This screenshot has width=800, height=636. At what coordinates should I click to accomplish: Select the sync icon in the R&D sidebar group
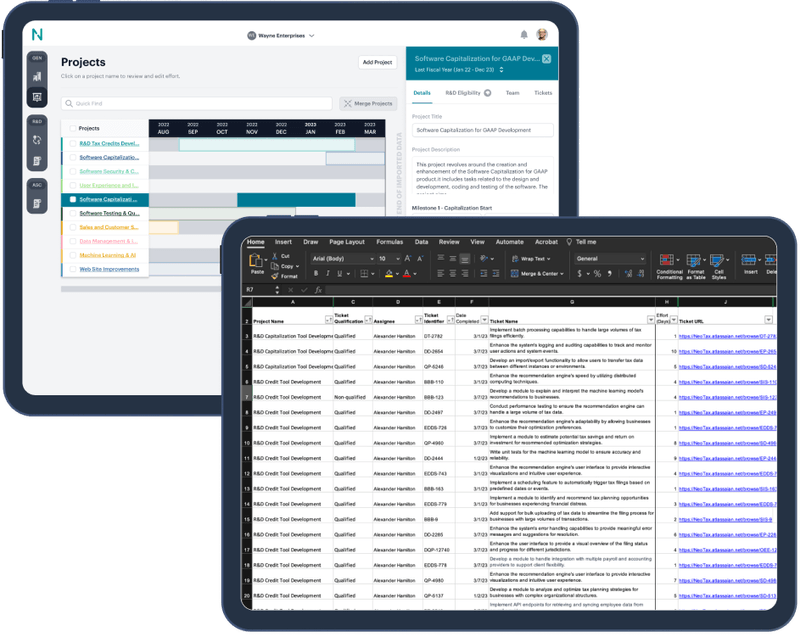pos(36,140)
